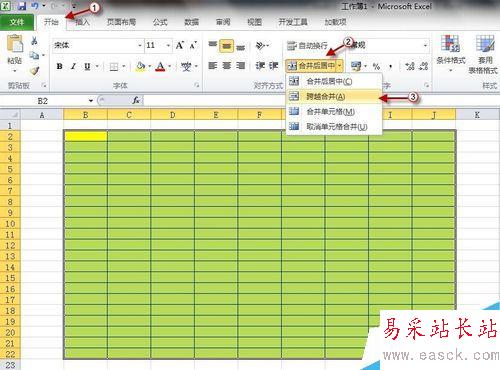Click the 合并后居中 merge and center button

311,66
